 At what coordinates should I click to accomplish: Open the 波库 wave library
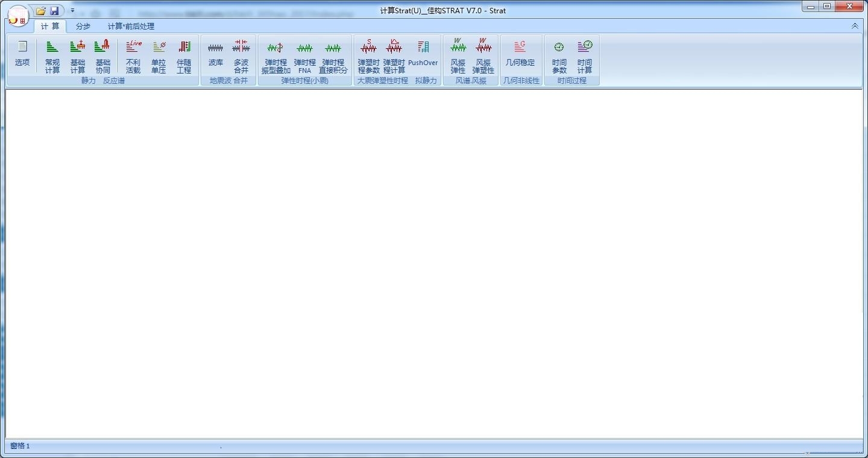click(x=216, y=55)
